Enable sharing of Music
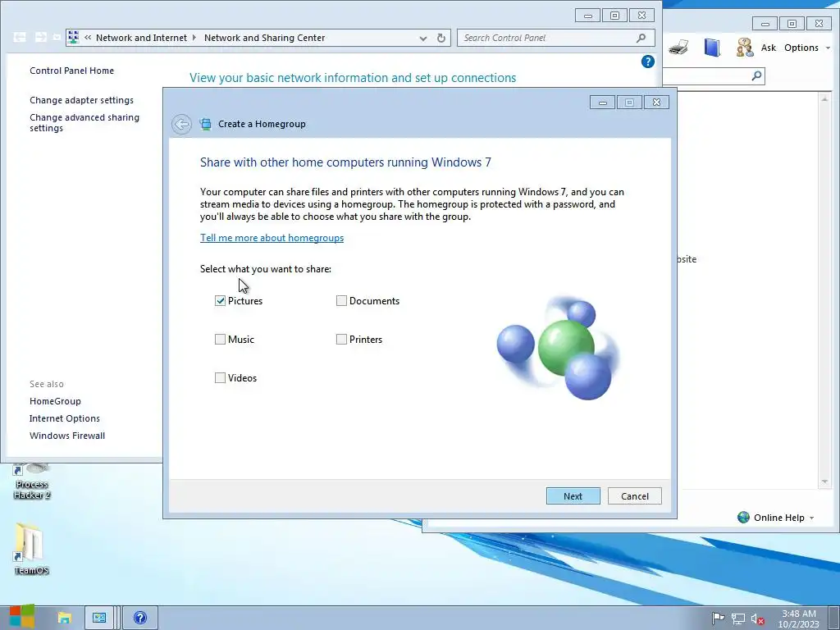The height and width of the screenshot is (630, 840). click(x=220, y=339)
